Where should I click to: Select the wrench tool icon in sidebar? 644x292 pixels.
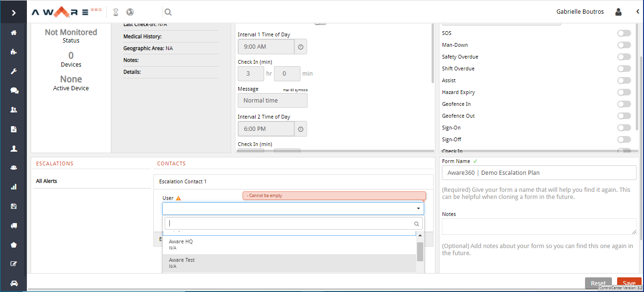13,71
